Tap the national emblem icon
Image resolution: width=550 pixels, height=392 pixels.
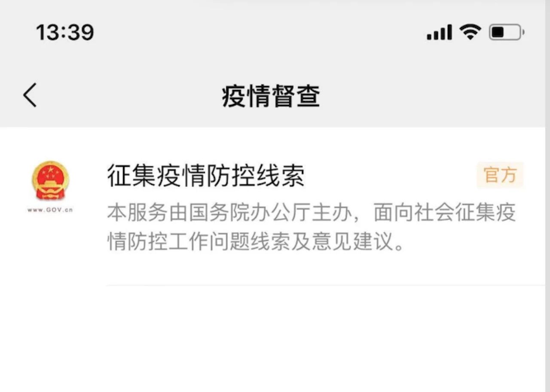tap(50, 180)
